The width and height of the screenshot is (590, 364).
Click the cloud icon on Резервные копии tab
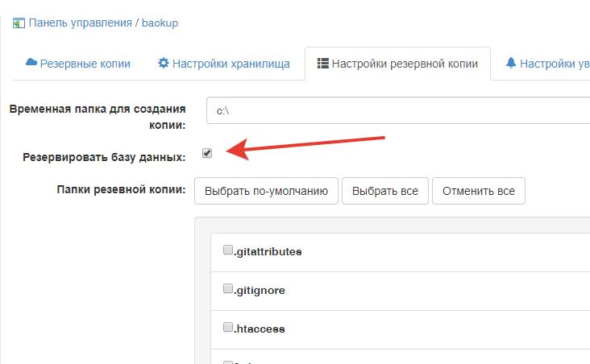tap(31, 63)
